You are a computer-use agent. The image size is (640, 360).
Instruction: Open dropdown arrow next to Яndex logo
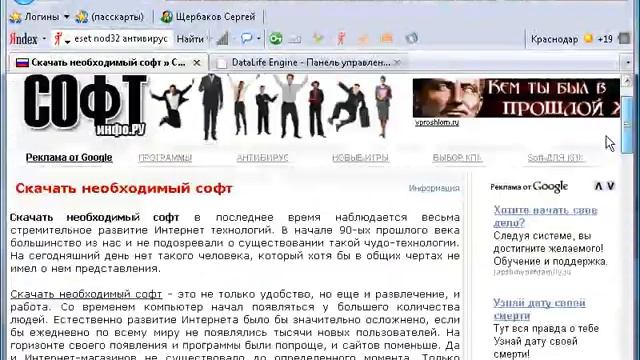pos(44,39)
